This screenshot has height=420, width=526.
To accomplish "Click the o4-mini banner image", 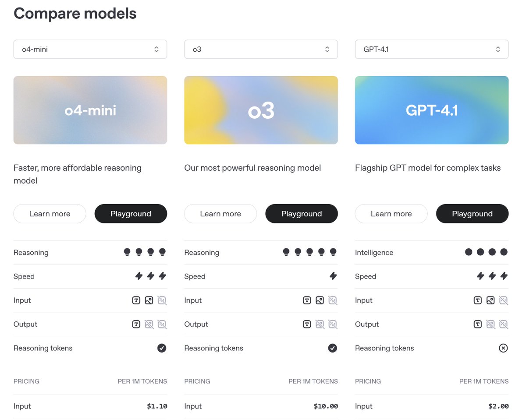I will [90, 110].
